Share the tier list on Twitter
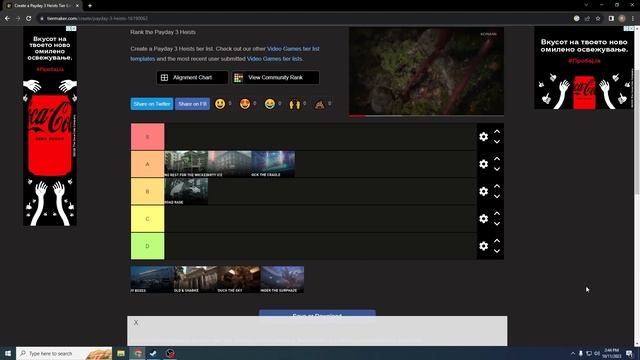 pyautogui.click(x=152, y=104)
